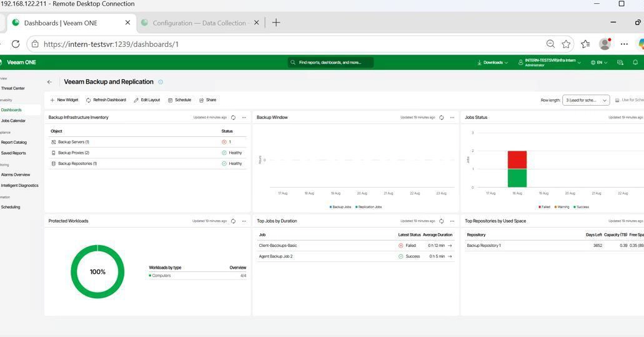Open Jobs Calendar in sidebar
644x337 pixels.
13,121
